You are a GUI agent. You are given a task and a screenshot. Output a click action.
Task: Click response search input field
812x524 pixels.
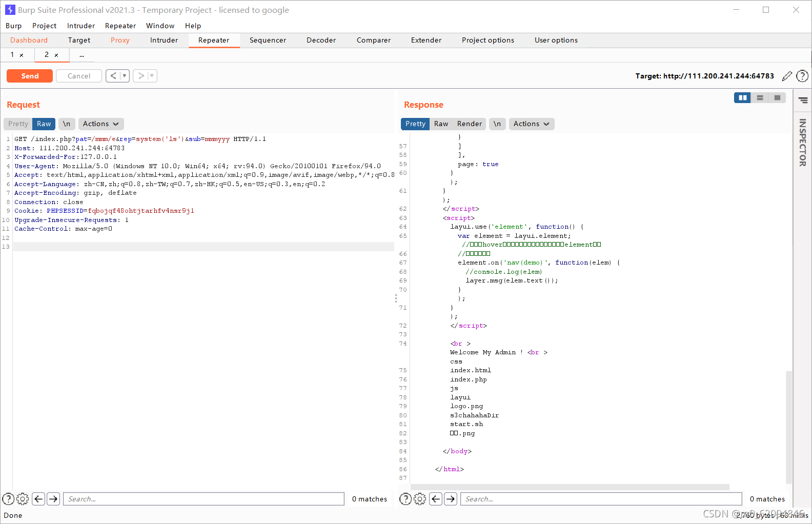point(601,499)
